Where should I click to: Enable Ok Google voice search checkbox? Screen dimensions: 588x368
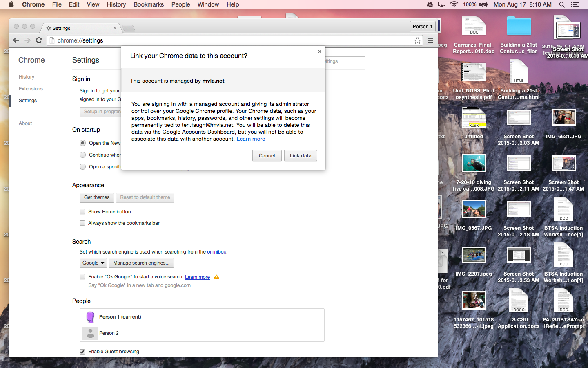[x=82, y=277]
